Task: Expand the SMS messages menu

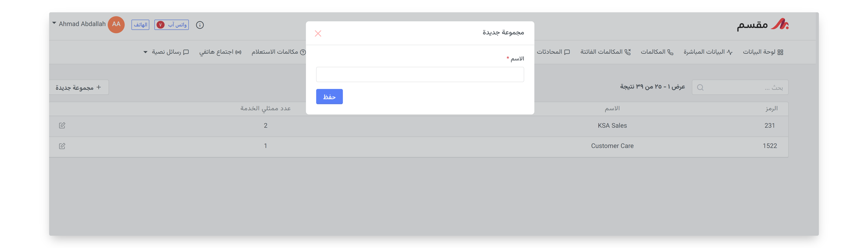Action: tap(166, 52)
